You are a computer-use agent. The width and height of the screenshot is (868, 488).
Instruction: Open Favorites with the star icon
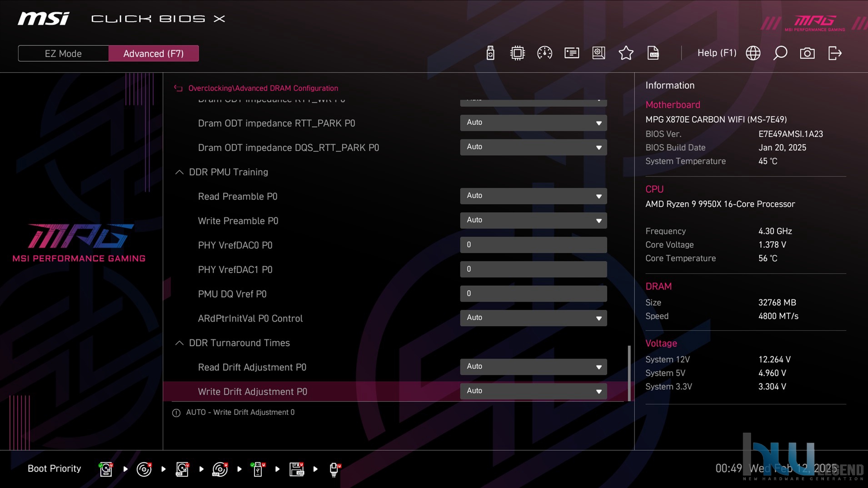pyautogui.click(x=626, y=53)
